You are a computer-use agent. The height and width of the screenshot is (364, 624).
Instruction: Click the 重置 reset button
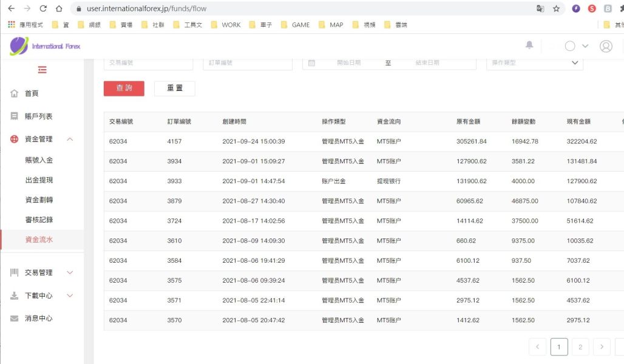174,88
